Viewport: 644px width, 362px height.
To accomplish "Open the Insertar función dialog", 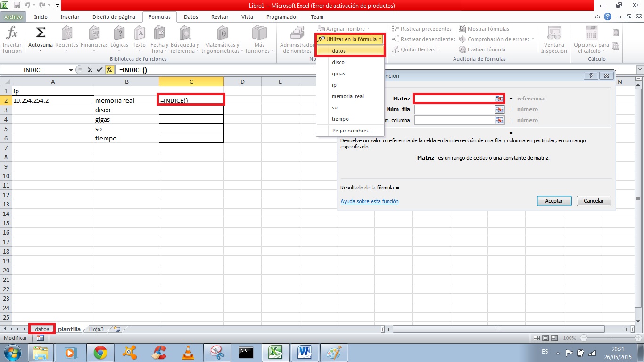I will point(12,40).
